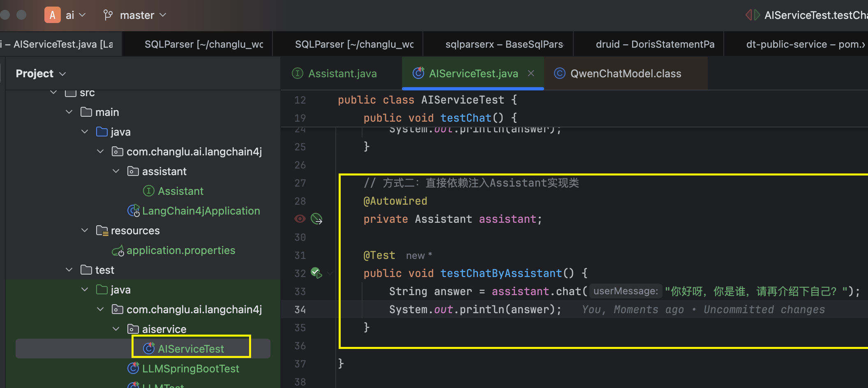Open the AIServiceTest.testChat run configuration

click(x=816, y=15)
